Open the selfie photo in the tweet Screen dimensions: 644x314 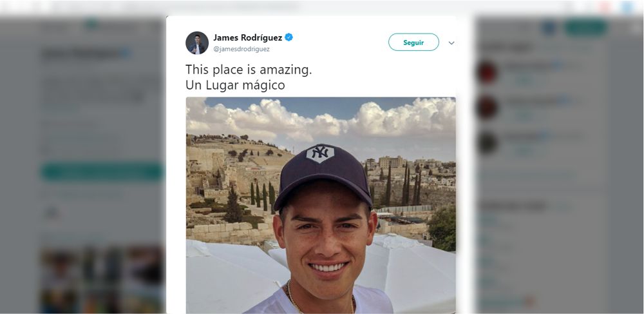point(321,205)
